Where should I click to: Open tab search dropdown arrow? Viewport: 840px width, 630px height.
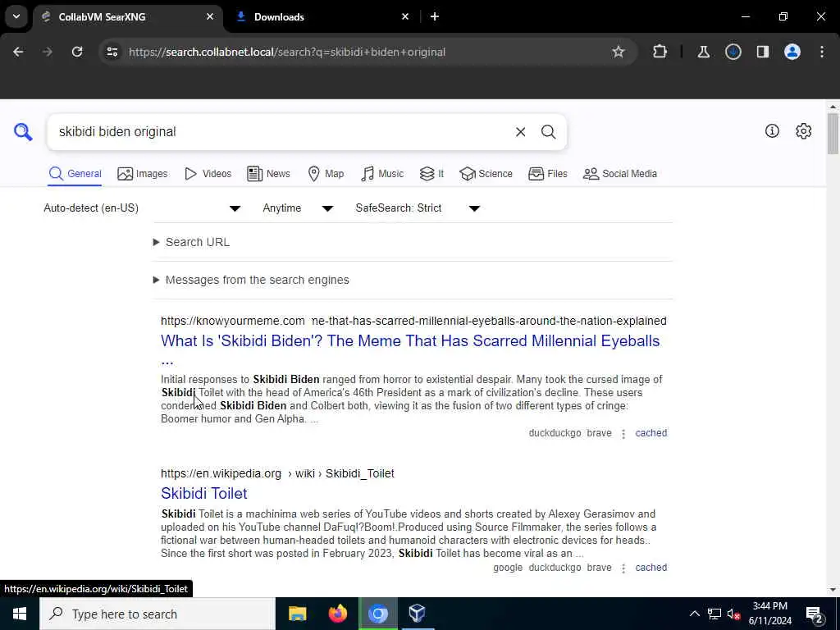16,16
